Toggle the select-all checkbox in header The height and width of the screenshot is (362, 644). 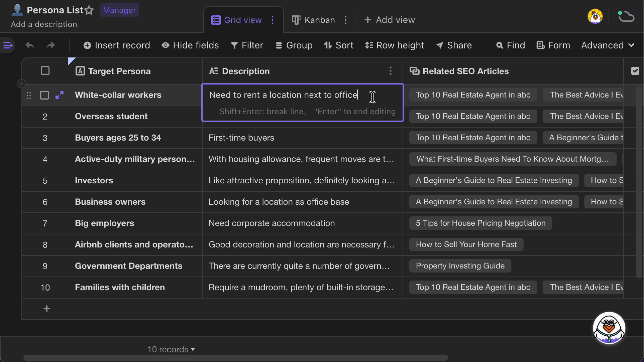(45, 71)
